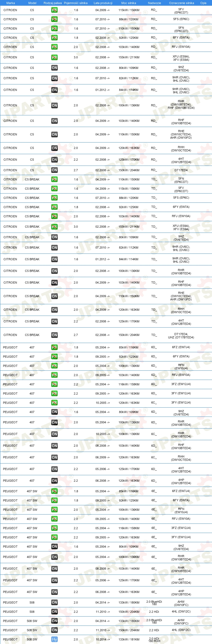Select the Pojemność silnika column header

pos(76,3)
